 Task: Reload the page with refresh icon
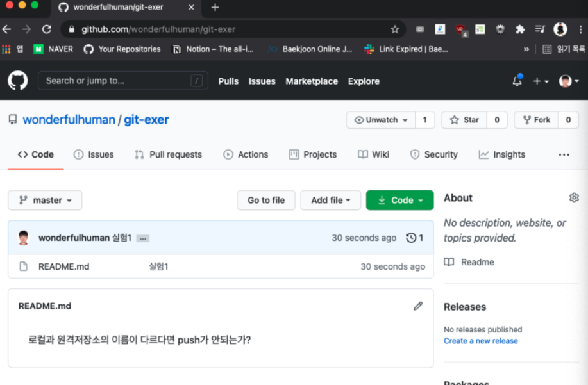47,29
